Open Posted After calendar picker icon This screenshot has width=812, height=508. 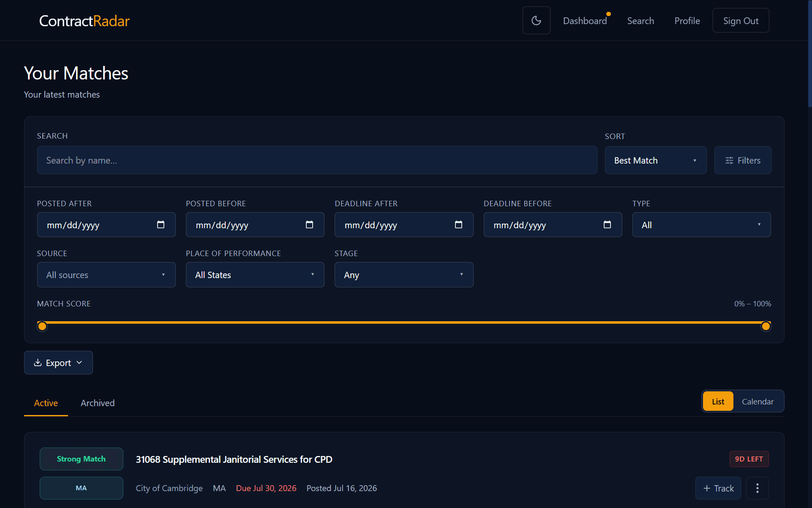point(161,224)
